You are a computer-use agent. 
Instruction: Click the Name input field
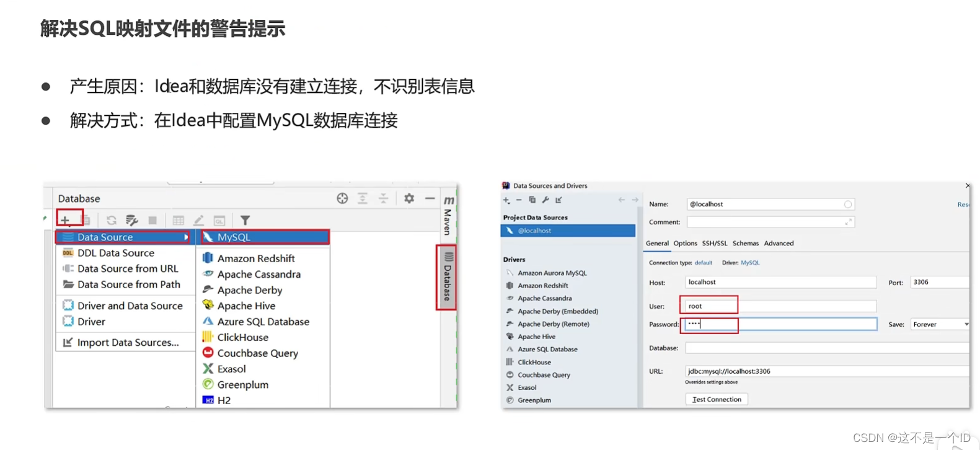tap(770, 204)
